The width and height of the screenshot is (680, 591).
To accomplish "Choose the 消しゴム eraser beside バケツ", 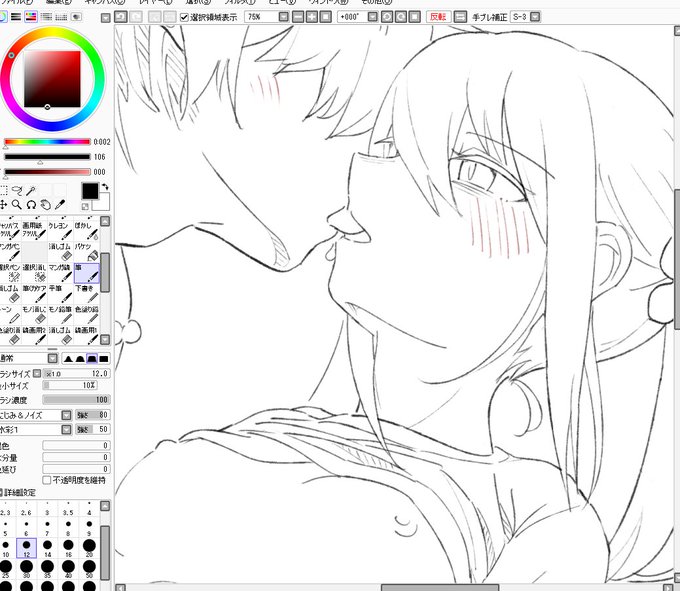I will tap(60, 251).
